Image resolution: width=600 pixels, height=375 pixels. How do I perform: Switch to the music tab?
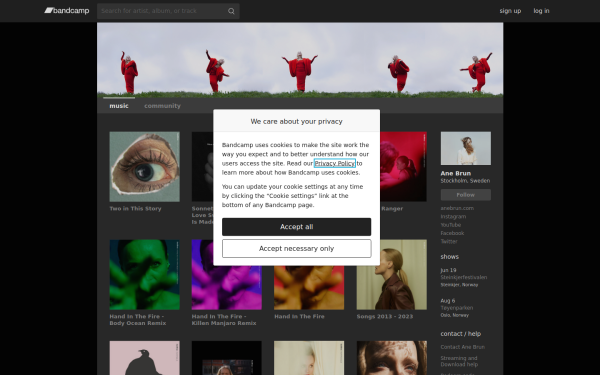(119, 106)
